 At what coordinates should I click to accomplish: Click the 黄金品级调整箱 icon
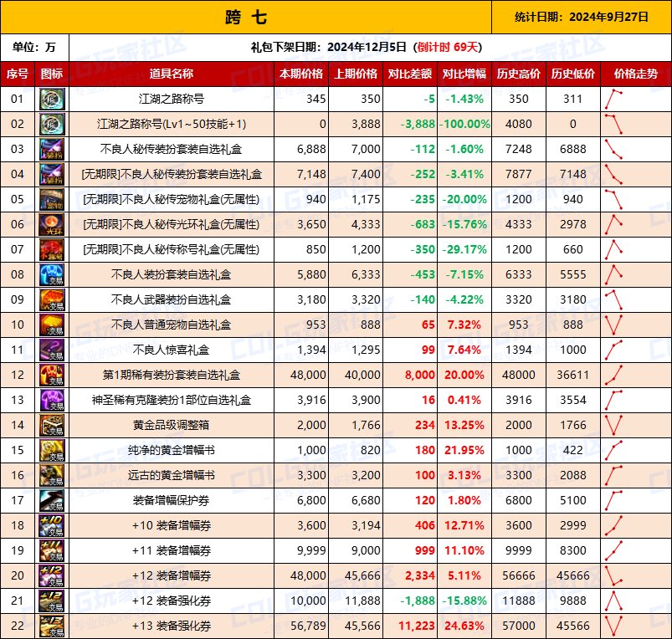tap(52, 425)
